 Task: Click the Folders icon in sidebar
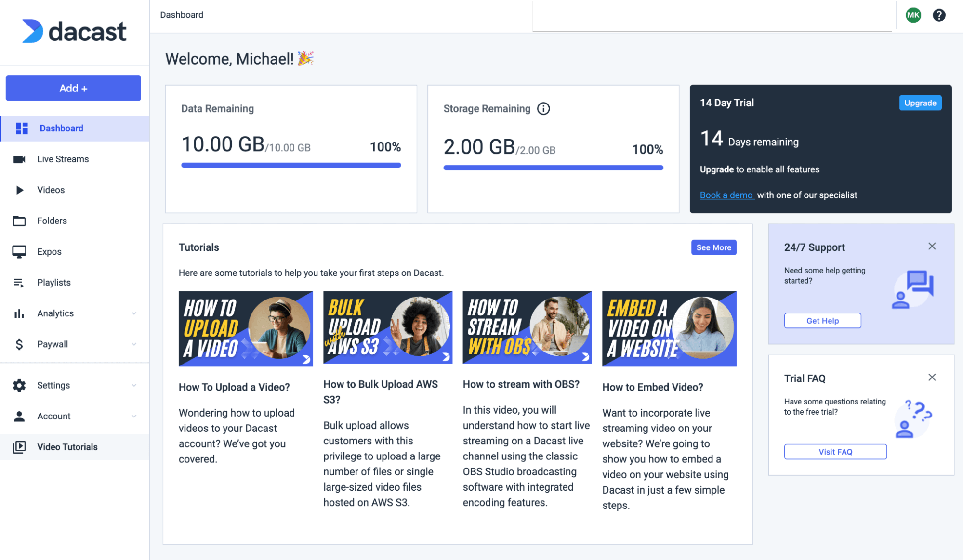(19, 221)
